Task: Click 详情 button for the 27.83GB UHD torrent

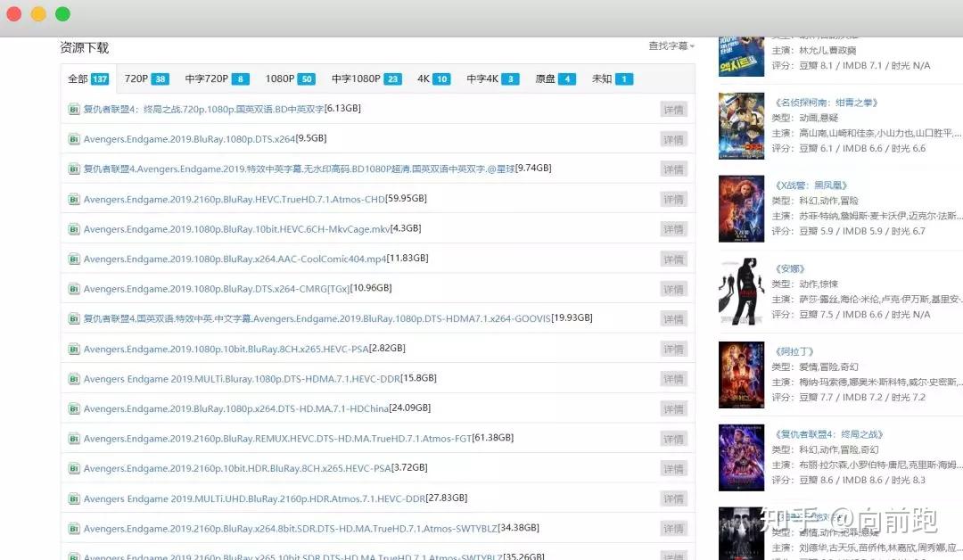Action: [x=674, y=498]
